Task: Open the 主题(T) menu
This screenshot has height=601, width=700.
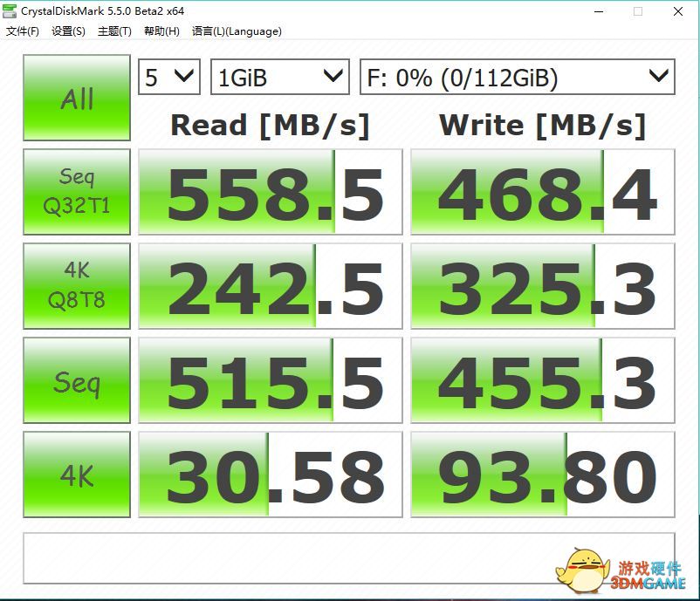Action: pos(114,31)
